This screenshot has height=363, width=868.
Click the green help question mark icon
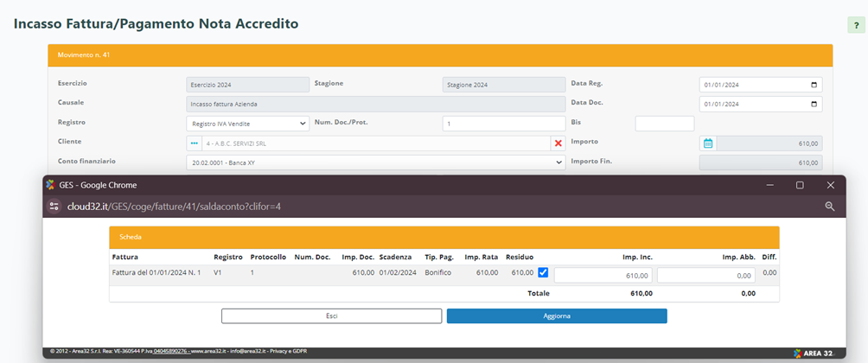pyautogui.click(x=854, y=25)
